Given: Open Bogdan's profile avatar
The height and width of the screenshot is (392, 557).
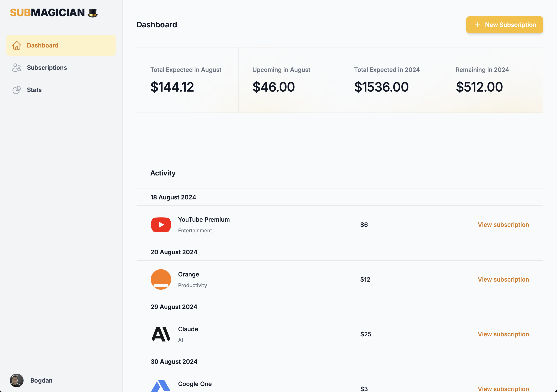Looking at the screenshot, I should pyautogui.click(x=16, y=380).
